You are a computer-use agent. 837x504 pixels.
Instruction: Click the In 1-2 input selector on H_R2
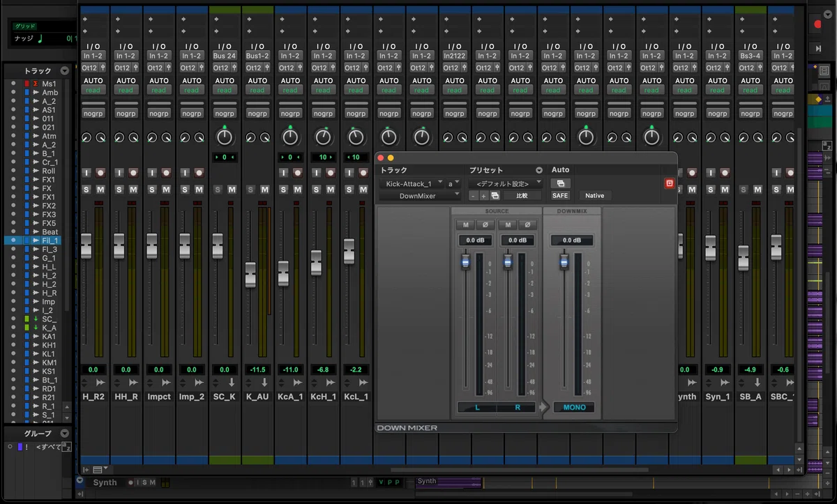pos(93,56)
